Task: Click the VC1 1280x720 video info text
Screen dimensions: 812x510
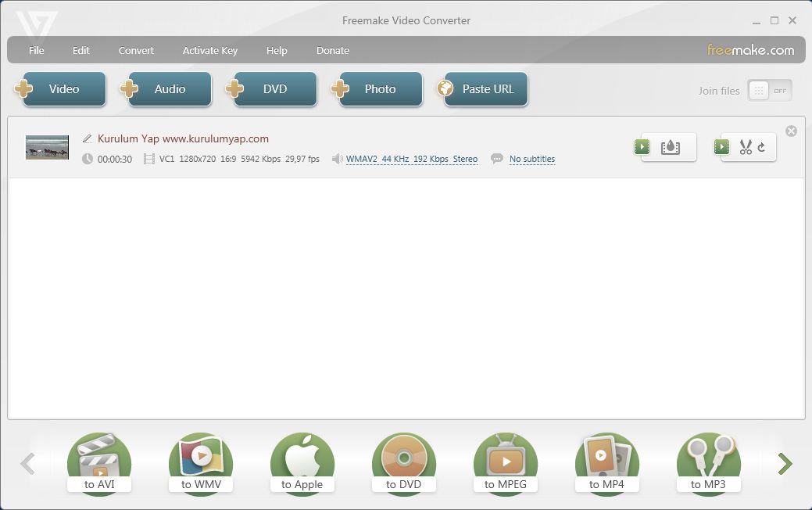Action: pyautogui.click(x=239, y=159)
